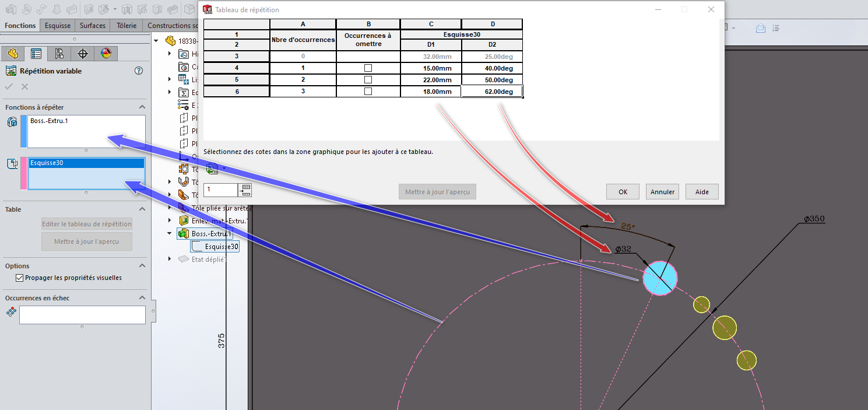Select the part icon at tree root 18338
The width and height of the screenshot is (868, 410).
170,41
